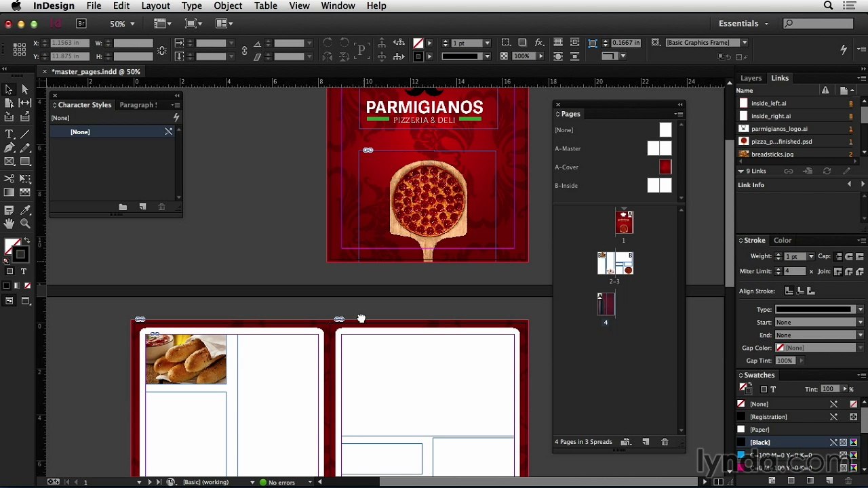
Task: Click the create new page icon in Pages panel
Action: [x=646, y=442]
